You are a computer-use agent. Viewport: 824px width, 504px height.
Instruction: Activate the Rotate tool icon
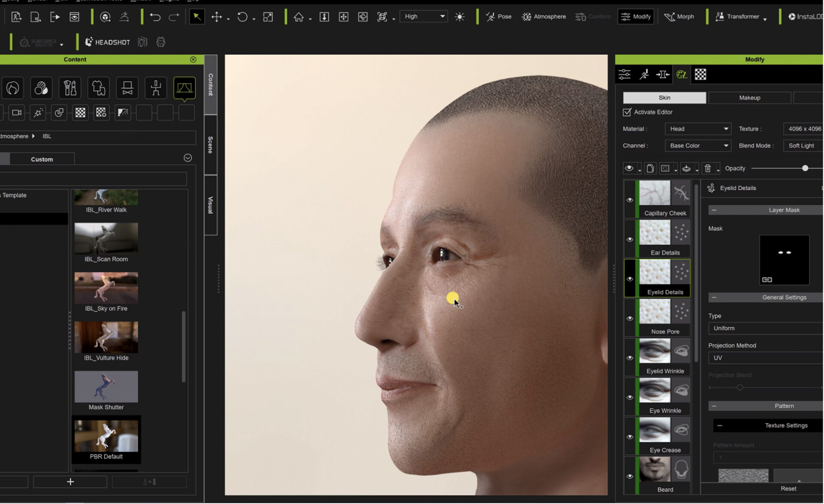click(x=242, y=17)
